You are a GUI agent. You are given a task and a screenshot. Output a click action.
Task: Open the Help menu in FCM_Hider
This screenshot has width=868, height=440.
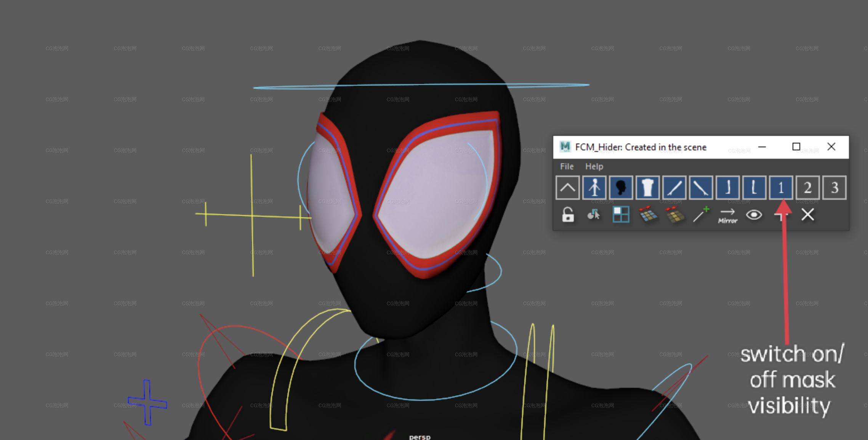coord(594,166)
